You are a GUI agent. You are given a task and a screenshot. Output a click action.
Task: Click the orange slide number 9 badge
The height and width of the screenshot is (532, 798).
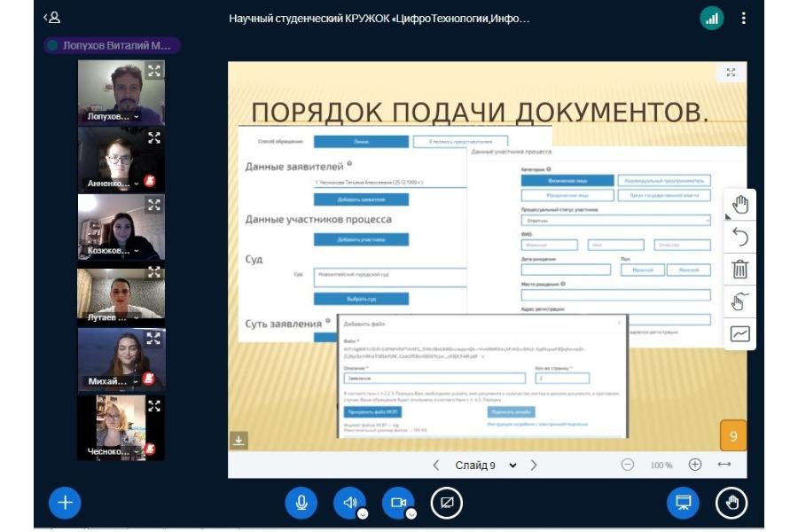(x=733, y=435)
